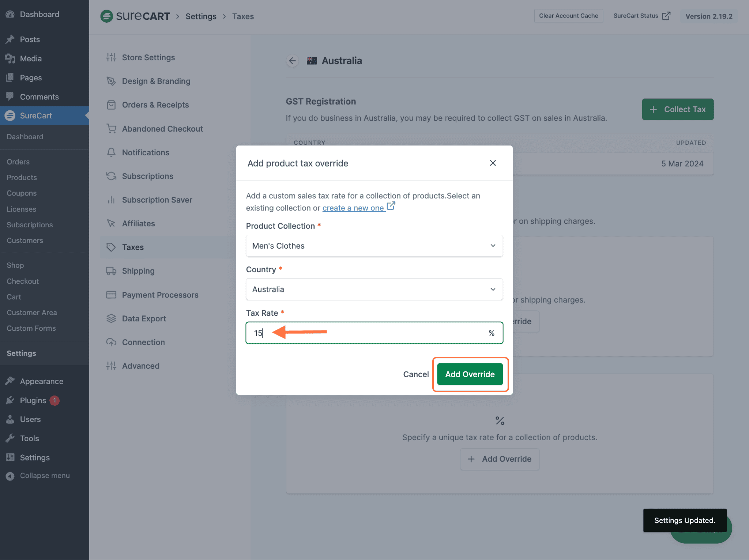749x560 pixels.
Task: Open Payment Processors settings
Action: coord(160,295)
